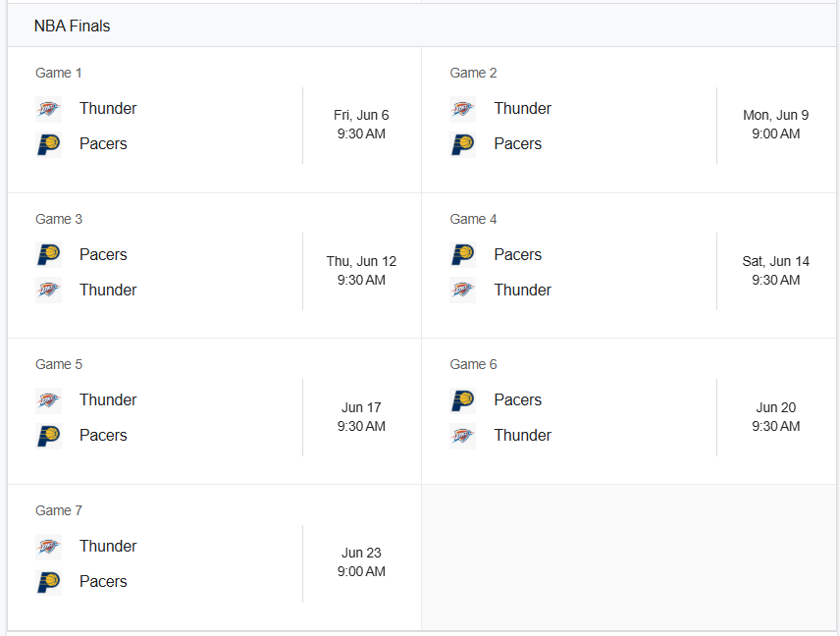Click Thunder logo in Game 2
Viewport: 840px width, 636px height.
463,109
